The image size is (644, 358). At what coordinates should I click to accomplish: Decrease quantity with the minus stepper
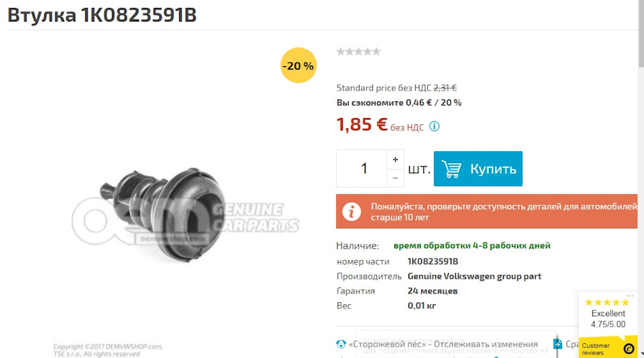tap(395, 178)
